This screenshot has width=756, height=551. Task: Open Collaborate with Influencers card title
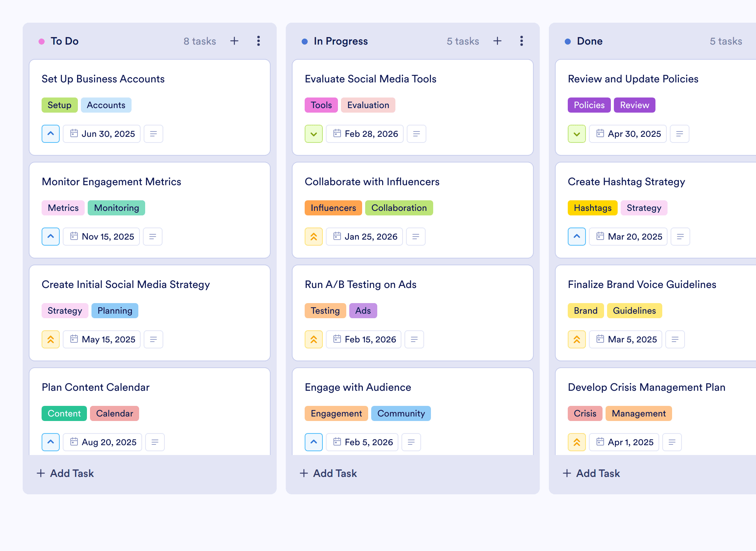coord(372,181)
